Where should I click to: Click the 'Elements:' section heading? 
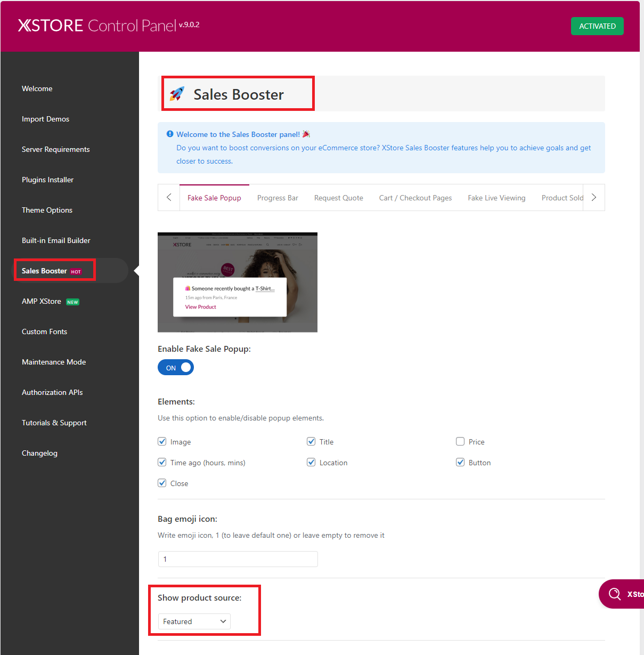[176, 402]
